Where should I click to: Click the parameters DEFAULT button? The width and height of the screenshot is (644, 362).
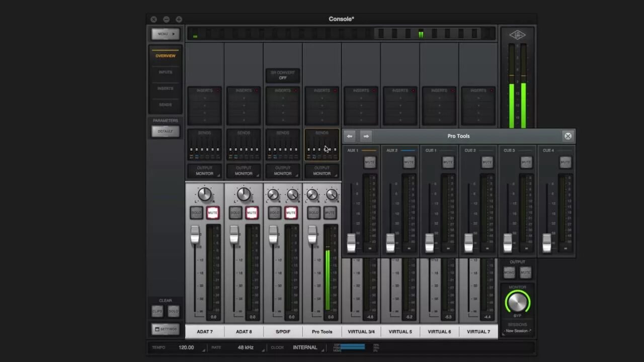[x=166, y=131]
